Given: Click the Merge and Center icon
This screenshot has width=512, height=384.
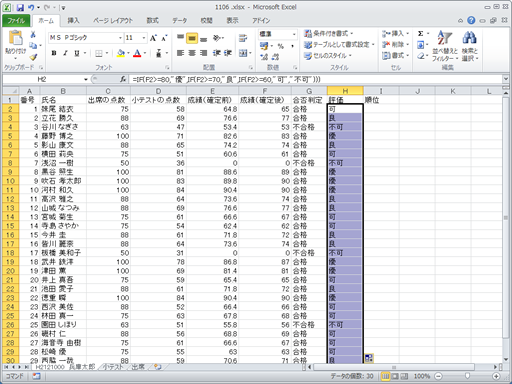Looking at the screenshot, I should [243, 53].
